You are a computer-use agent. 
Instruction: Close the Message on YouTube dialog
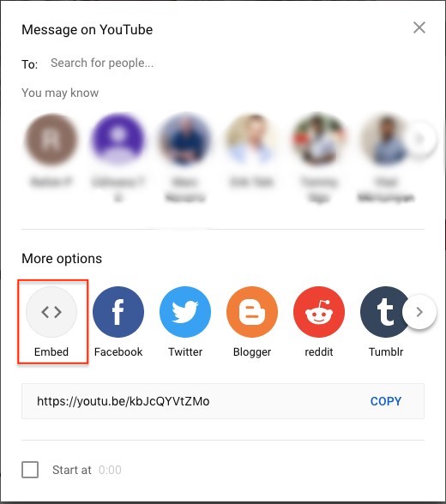[419, 27]
